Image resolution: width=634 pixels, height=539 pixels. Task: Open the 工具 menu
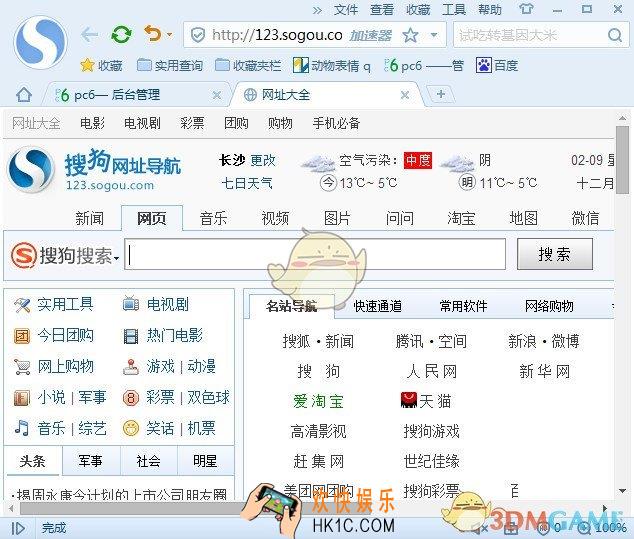tap(454, 10)
